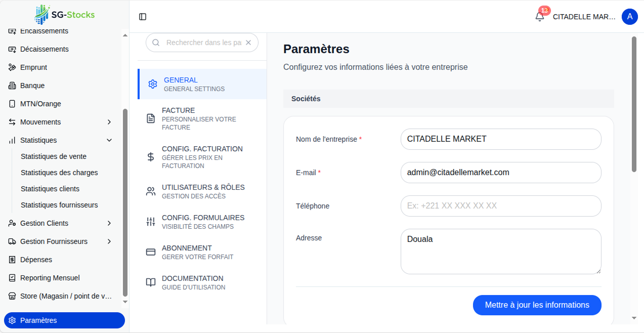The image size is (644, 333).
Task: Open the Reporting Mensuel menu item
Action: [60, 278]
